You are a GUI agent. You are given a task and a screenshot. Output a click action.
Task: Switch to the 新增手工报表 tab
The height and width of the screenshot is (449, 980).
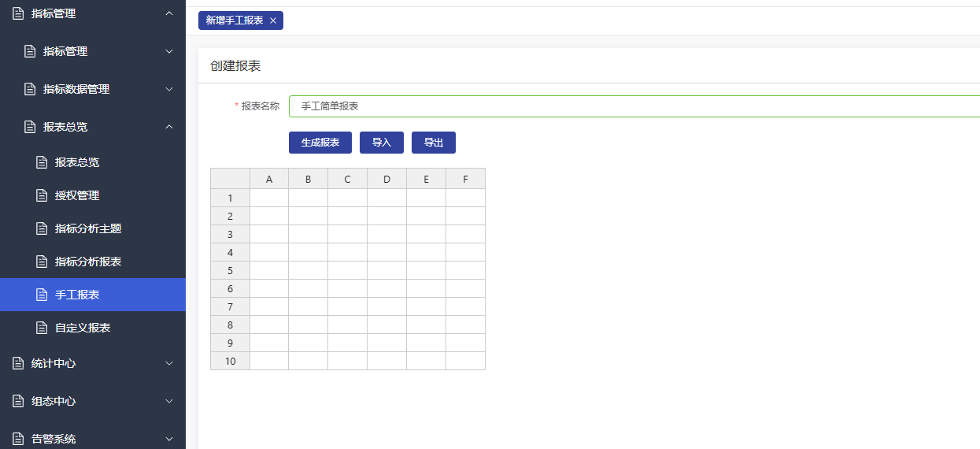[234, 20]
